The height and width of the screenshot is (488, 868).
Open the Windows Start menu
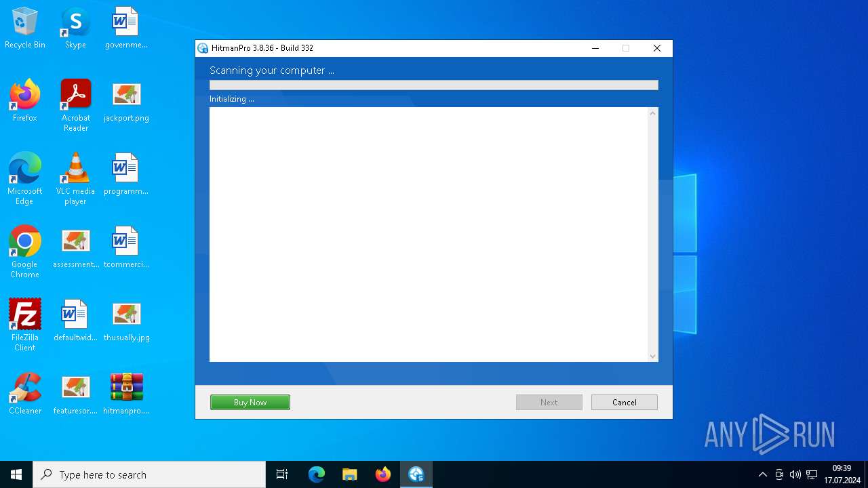(x=16, y=474)
